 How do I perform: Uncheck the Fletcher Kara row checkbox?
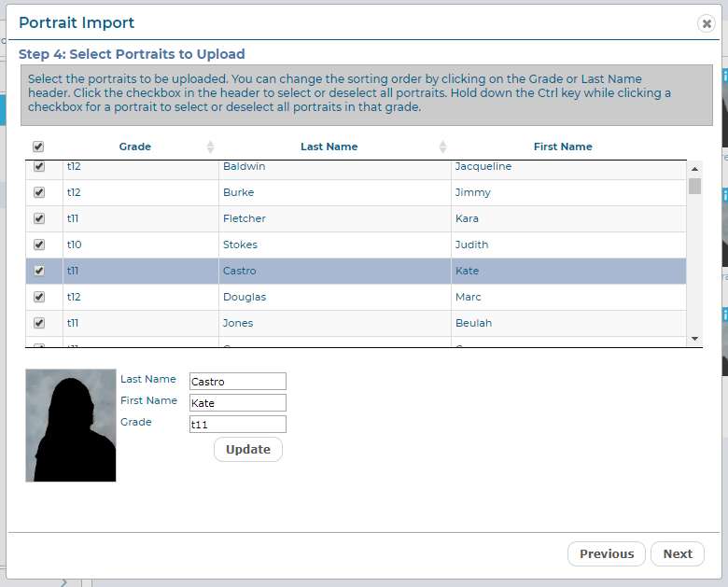click(39, 218)
